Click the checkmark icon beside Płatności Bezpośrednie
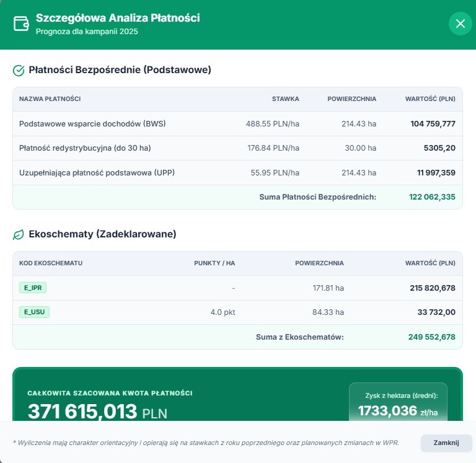The height and width of the screenshot is (463, 476). (19, 71)
